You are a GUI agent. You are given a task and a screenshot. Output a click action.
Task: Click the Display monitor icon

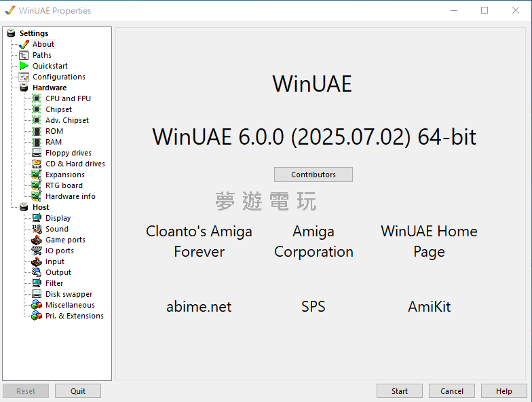tap(37, 218)
